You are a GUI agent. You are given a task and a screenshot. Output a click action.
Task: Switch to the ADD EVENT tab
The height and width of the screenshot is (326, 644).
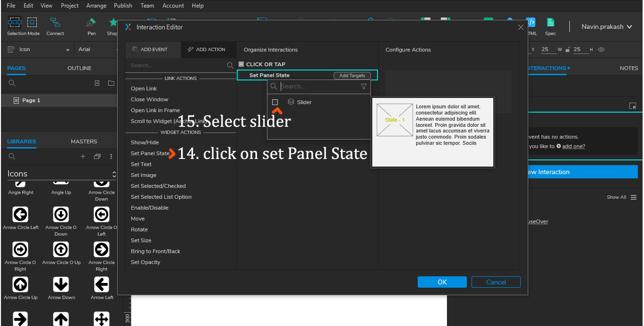pos(153,49)
